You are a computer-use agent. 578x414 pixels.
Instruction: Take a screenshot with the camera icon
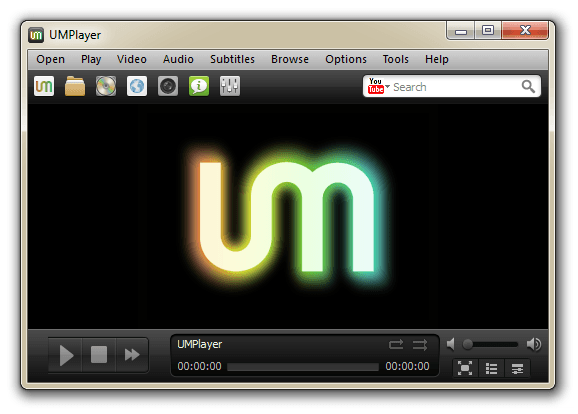(x=168, y=86)
